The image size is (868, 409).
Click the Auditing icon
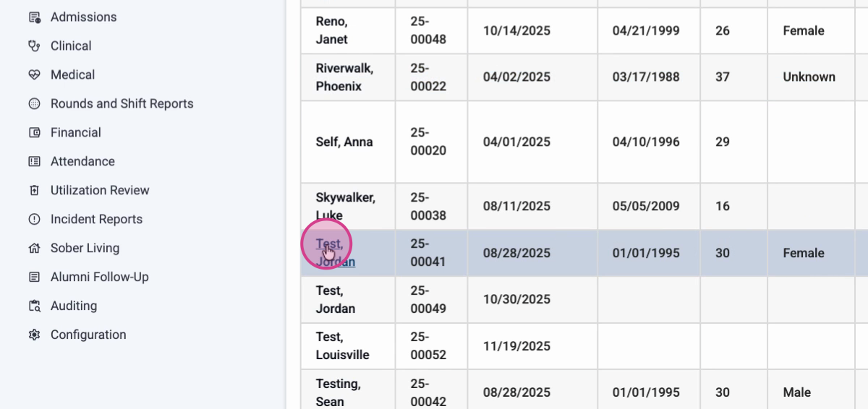click(34, 306)
